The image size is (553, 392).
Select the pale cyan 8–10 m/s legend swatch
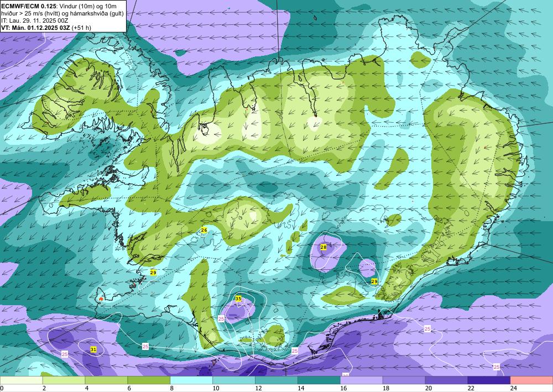[x=191, y=380]
